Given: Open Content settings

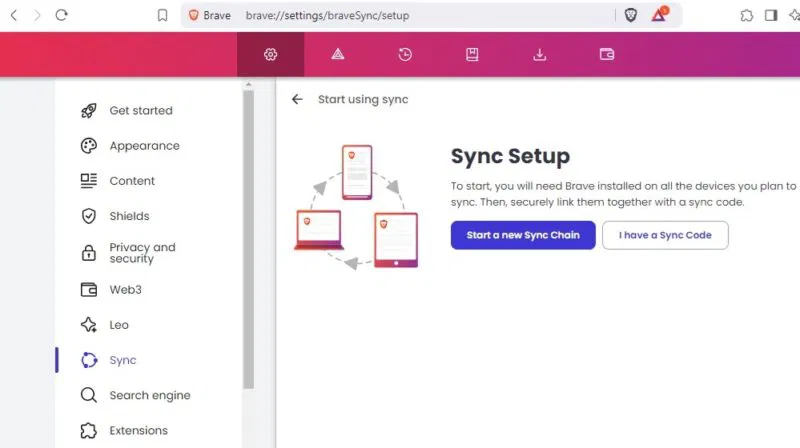Looking at the screenshot, I should 132,181.
